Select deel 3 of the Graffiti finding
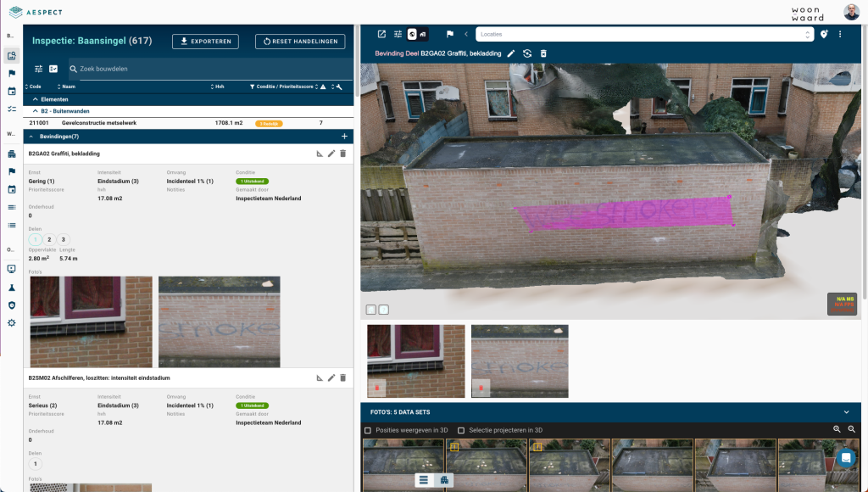The height and width of the screenshot is (492, 868). (63, 239)
